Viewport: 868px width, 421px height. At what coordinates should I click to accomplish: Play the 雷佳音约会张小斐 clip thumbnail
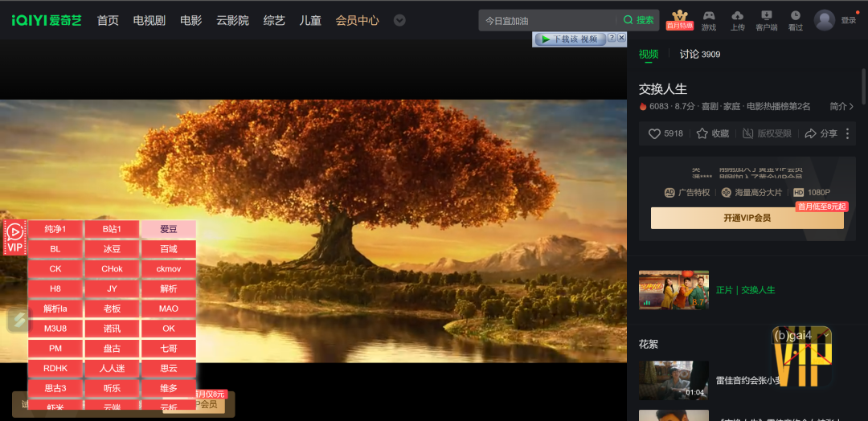tap(674, 381)
